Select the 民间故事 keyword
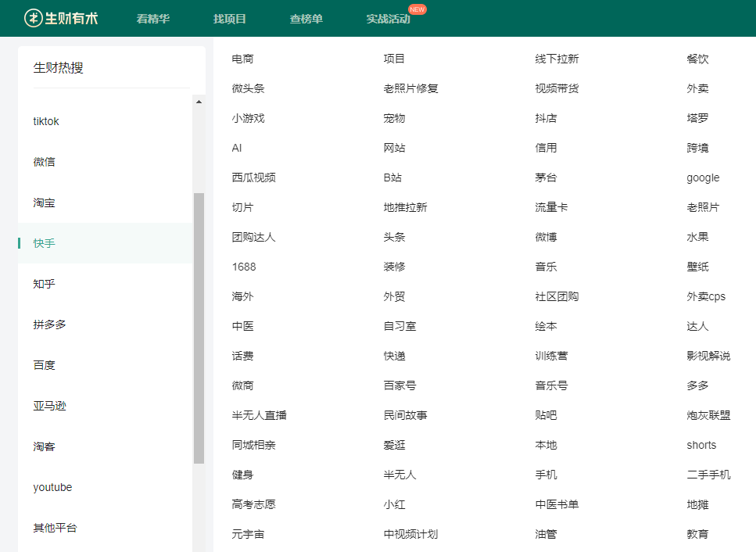 (x=405, y=416)
